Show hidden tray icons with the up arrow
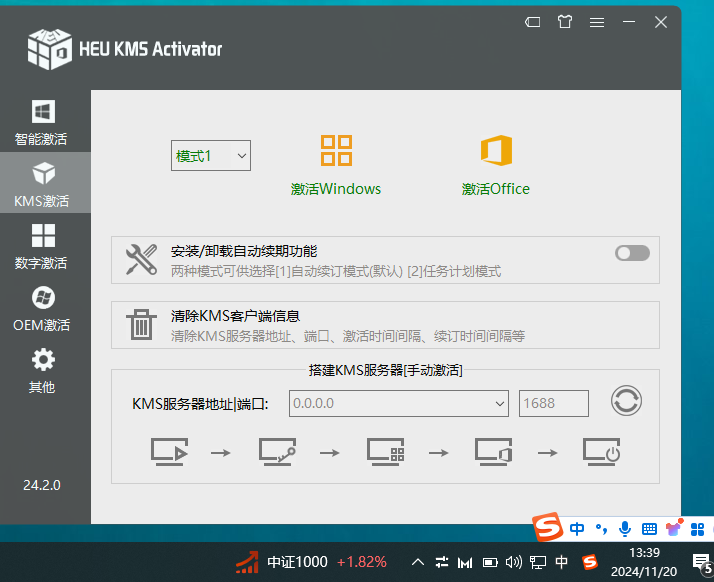The height and width of the screenshot is (582, 714). (418, 562)
